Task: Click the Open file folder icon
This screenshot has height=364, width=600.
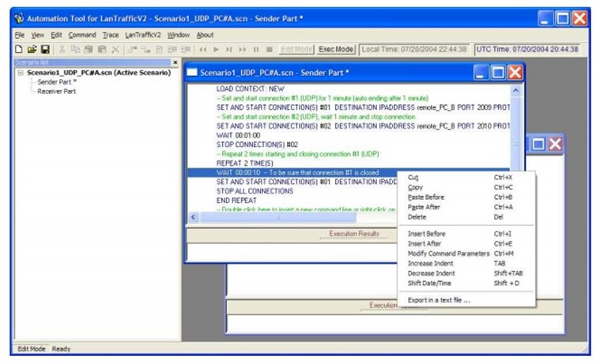Action: (32, 49)
